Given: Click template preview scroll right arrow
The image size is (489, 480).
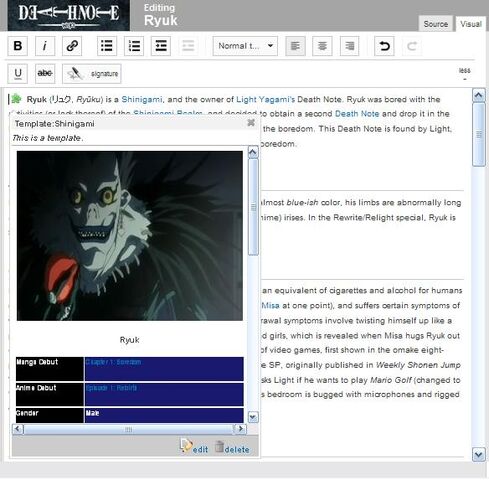Looking at the screenshot, I should pos(241,429).
